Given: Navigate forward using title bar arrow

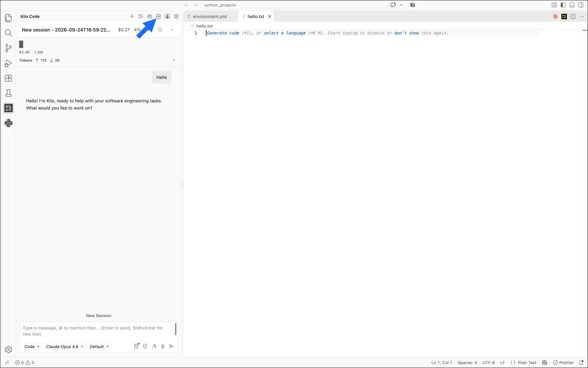Looking at the screenshot, I should (x=195, y=5).
